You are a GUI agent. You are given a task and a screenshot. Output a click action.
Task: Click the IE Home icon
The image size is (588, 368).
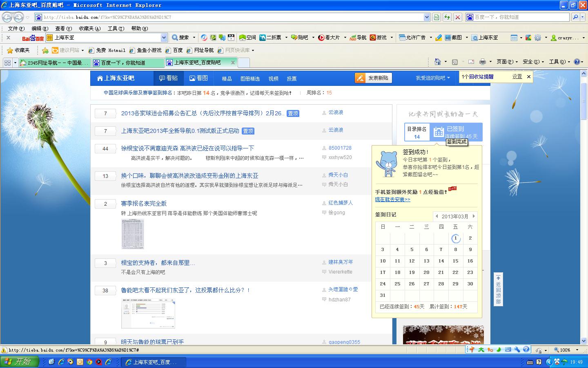437,62
